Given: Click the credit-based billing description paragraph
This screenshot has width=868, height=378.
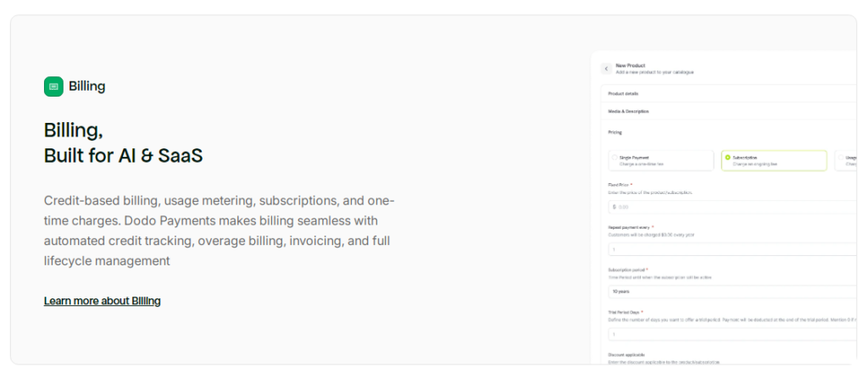Looking at the screenshot, I should tap(219, 231).
